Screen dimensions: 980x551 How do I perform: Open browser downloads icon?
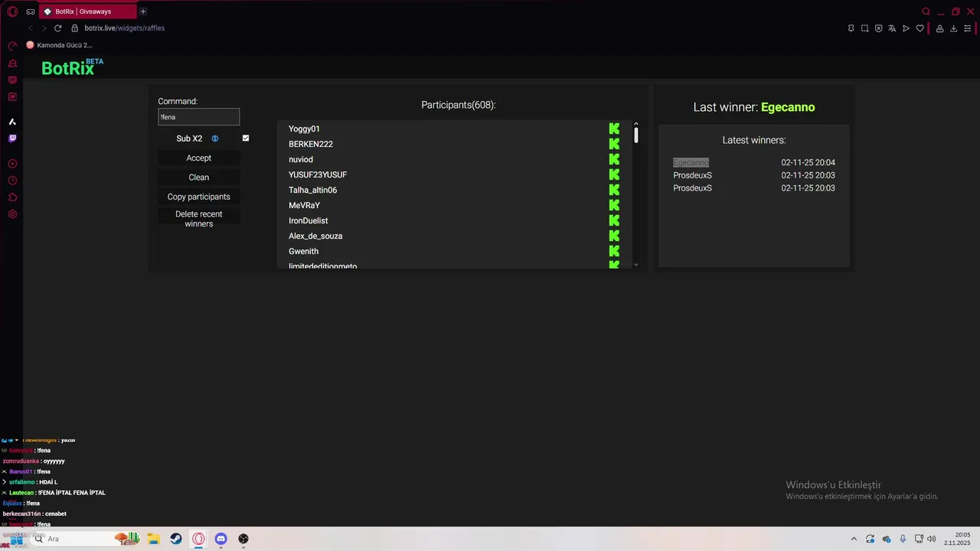coord(954,28)
